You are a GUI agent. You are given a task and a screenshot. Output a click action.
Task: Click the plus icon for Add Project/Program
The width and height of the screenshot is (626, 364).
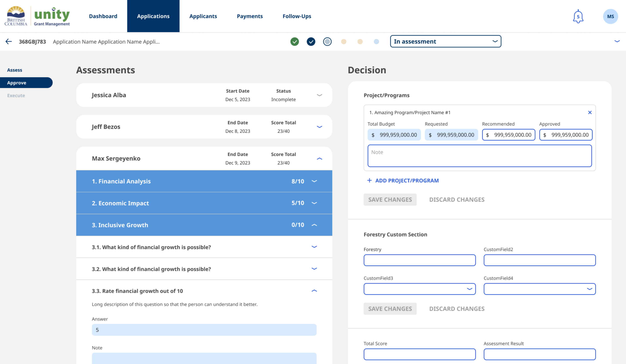coord(369,180)
